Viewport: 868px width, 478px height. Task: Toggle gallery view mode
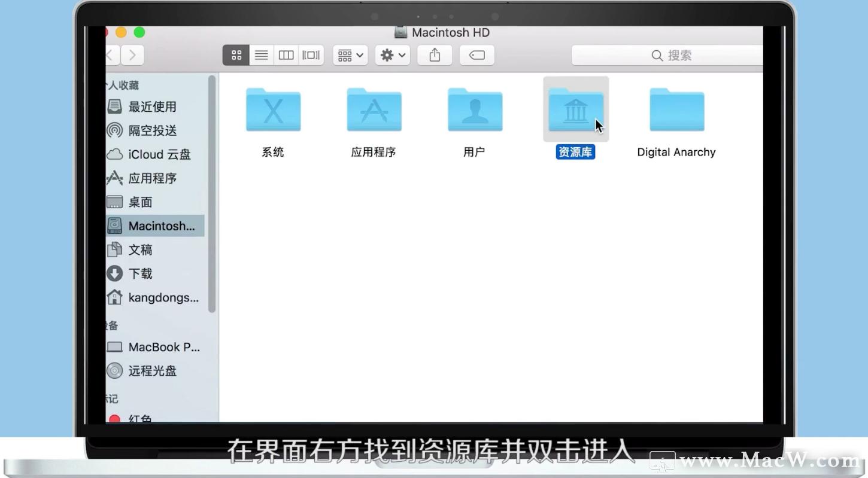click(x=310, y=55)
